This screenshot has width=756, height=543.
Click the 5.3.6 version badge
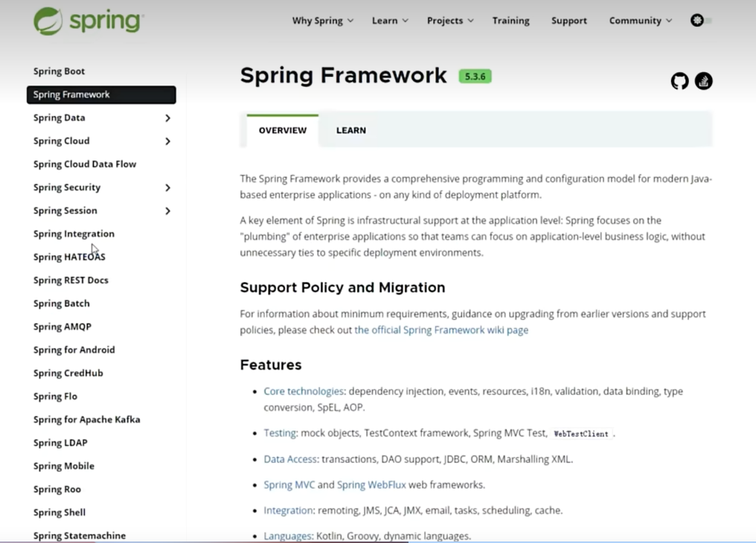pyautogui.click(x=475, y=77)
